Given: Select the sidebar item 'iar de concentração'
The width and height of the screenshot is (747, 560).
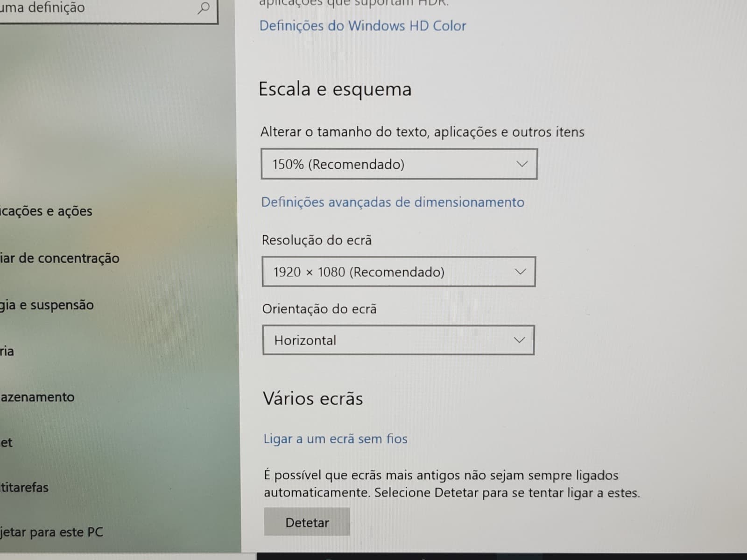Looking at the screenshot, I should pyautogui.click(x=60, y=258).
